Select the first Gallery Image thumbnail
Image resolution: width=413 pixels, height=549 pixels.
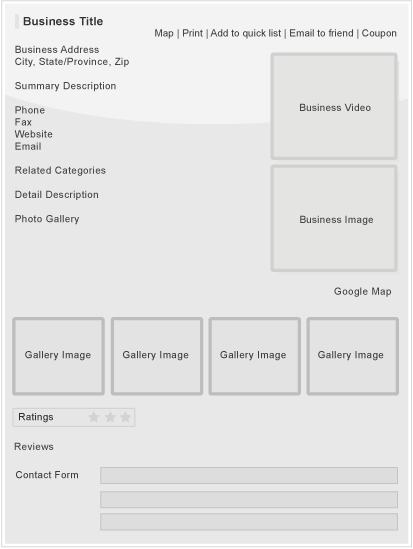(58, 356)
